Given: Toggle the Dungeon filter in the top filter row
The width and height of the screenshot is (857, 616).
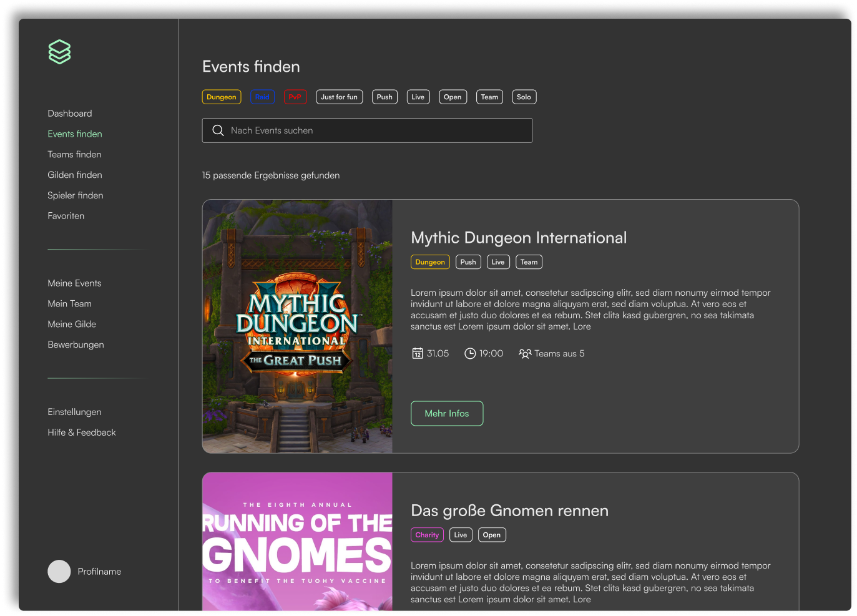Looking at the screenshot, I should click(222, 97).
